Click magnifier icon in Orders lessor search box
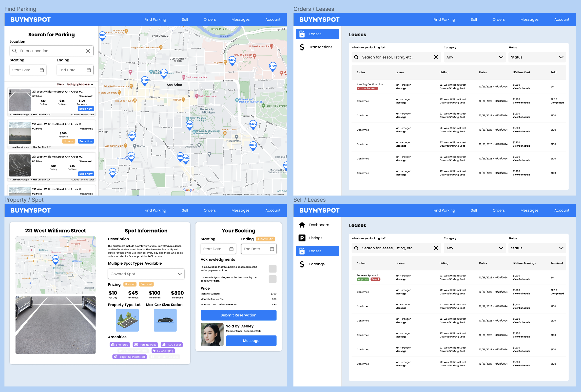 356,57
